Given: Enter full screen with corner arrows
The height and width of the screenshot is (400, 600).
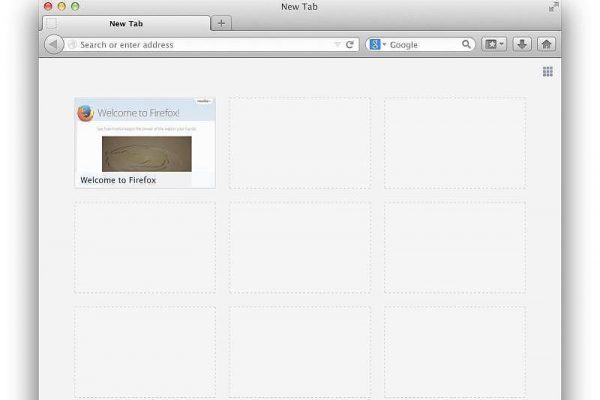Looking at the screenshot, I should 554,7.
